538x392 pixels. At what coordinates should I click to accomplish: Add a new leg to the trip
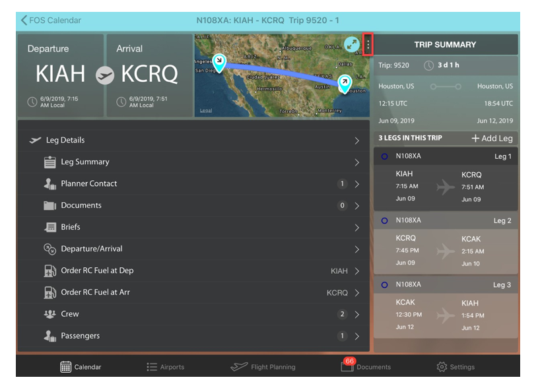tap(492, 139)
